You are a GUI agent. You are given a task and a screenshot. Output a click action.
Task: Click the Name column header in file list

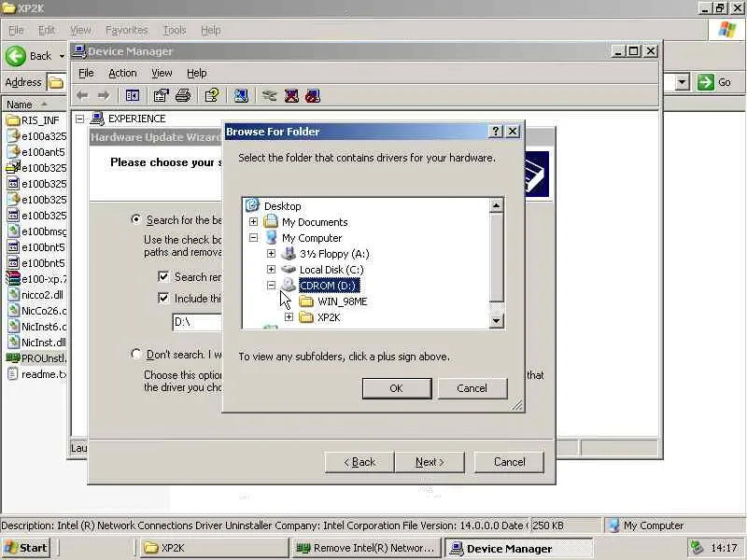tap(34, 105)
